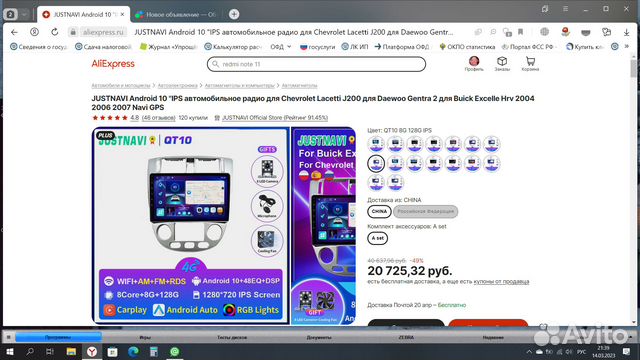The height and width of the screenshot is (360, 640).
Task: Bookmark this page with the ribbon icon
Action: (520, 32)
